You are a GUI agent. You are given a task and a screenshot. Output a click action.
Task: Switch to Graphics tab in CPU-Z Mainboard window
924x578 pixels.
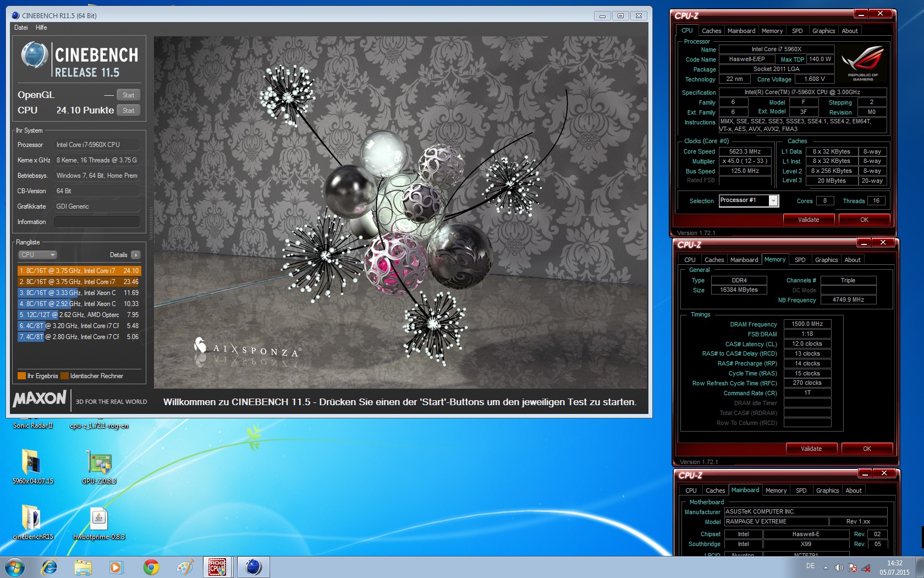pos(827,490)
